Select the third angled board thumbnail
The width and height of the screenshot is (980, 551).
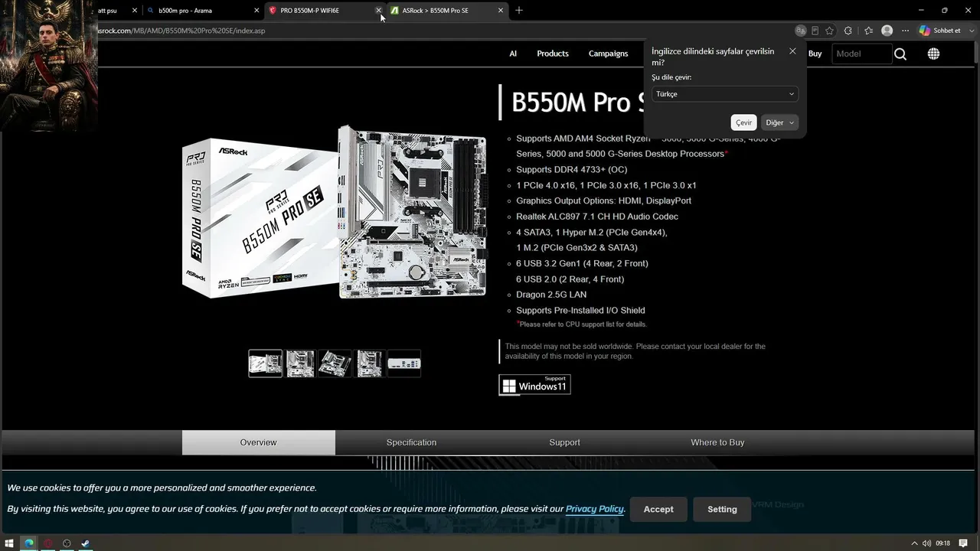pos(335,364)
